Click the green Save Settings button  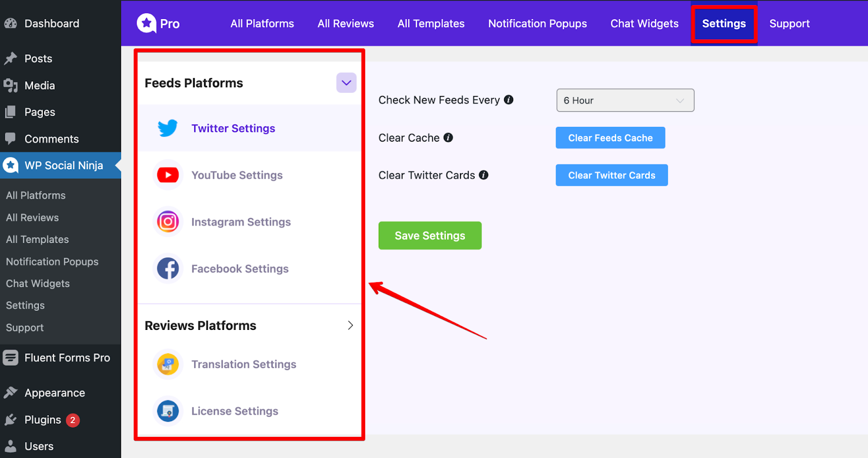pos(430,236)
